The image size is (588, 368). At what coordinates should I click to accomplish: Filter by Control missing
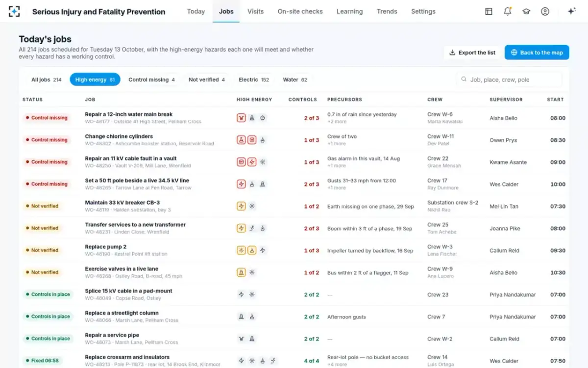[151, 79]
